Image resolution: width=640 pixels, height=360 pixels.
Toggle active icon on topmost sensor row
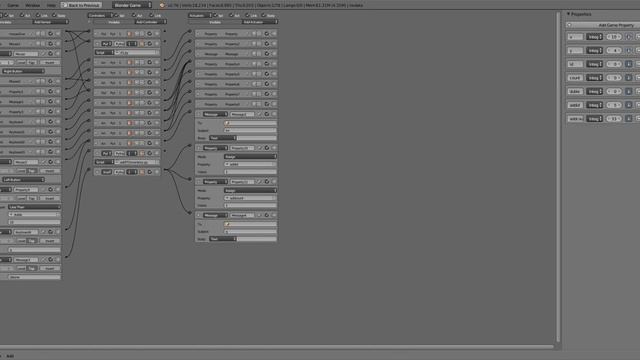51,33
